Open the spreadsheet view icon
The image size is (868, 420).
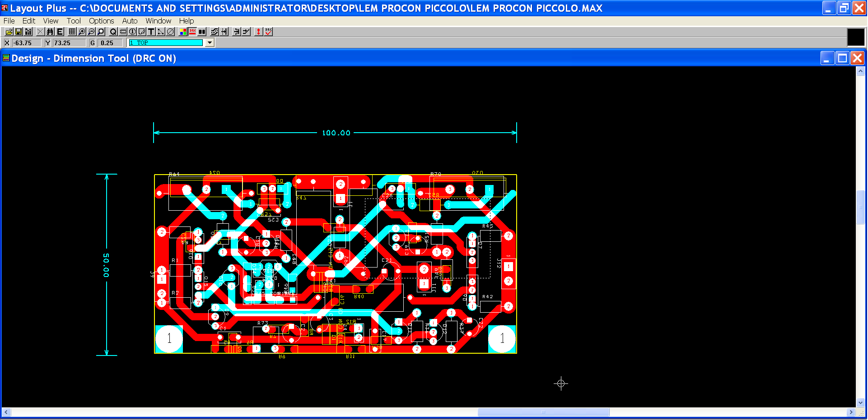(72, 32)
